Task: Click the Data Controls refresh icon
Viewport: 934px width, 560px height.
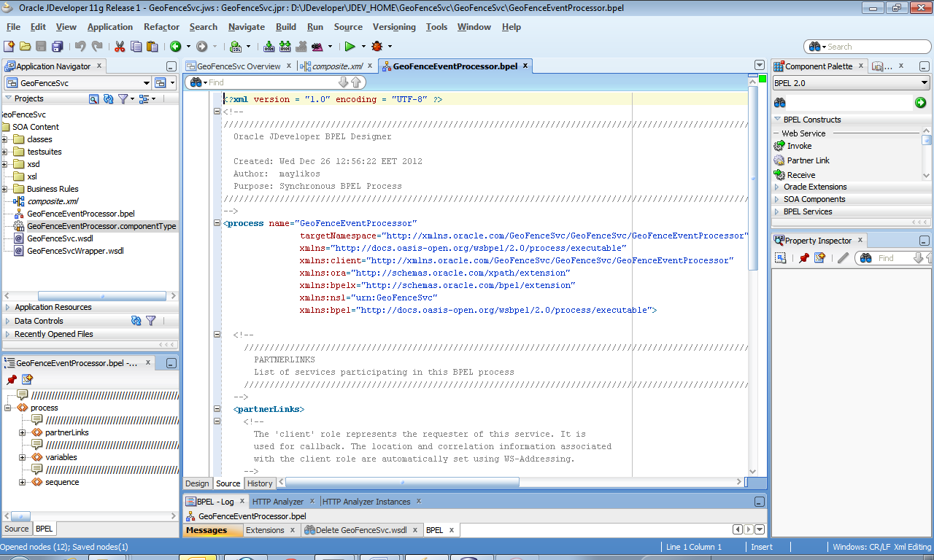Action: pyautogui.click(x=136, y=320)
